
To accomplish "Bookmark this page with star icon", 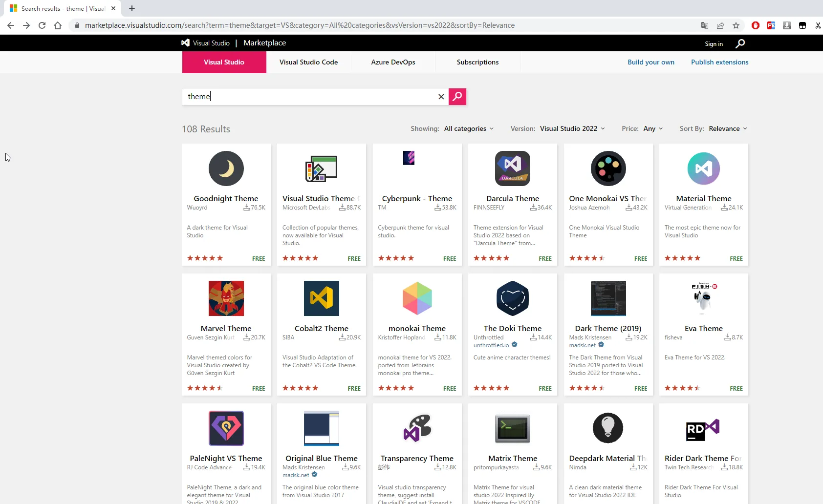I will pos(736,25).
